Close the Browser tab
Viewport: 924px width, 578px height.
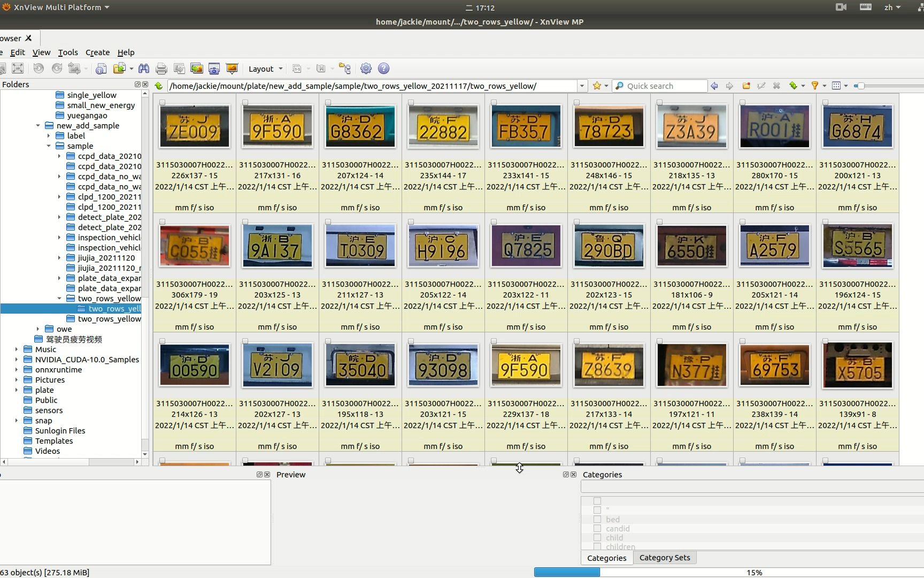coord(29,38)
